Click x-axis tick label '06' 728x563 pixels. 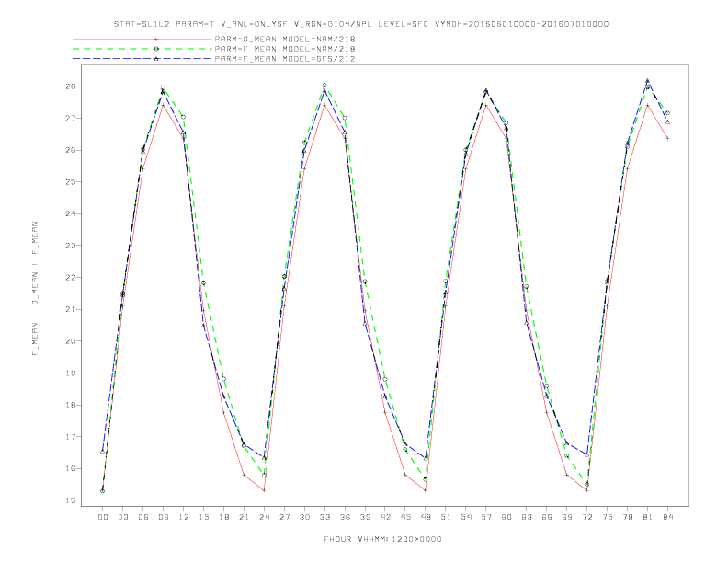(x=143, y=517)
